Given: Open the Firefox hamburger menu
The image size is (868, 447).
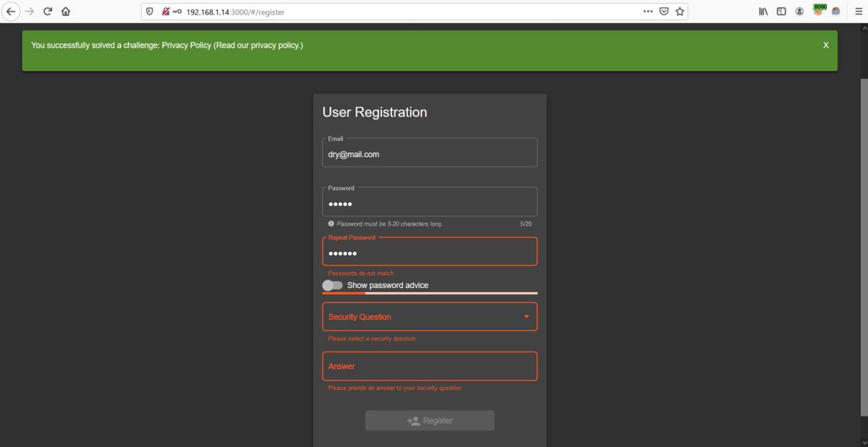Looking at the screenshot, I should [x=858, y=12].
